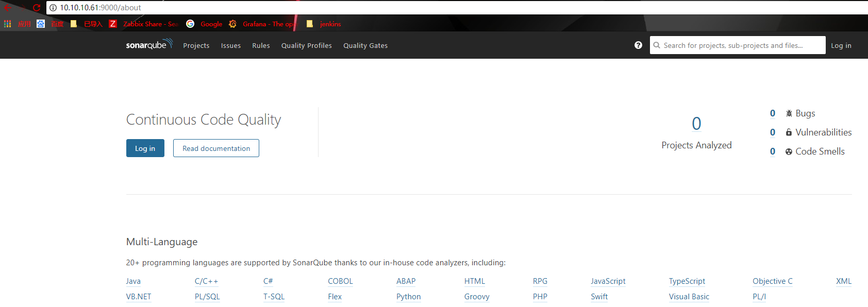868x307 pixels.
Task: Click the Code Smells icon
Action: (x=789, y=151)
